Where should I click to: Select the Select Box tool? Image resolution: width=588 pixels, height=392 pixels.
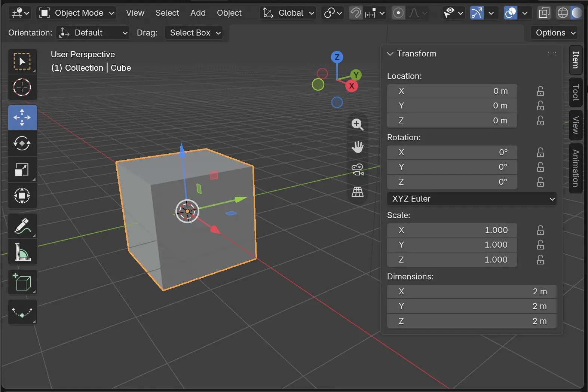(22, 61)
